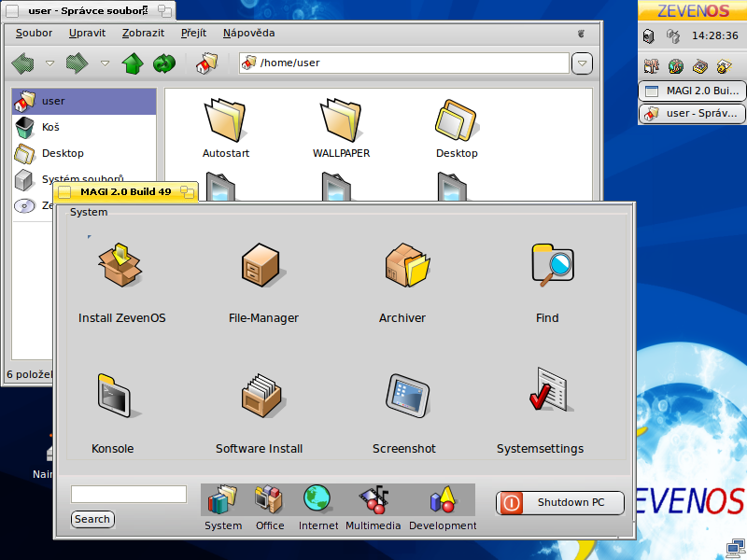Open the Archiver application icon

407,265
